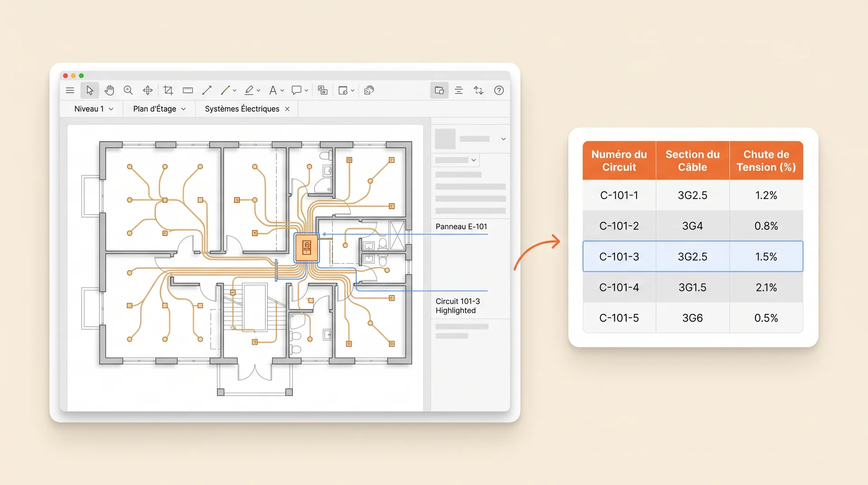
Task: Click the centered lines list icon
Action: tap(459, 90)
